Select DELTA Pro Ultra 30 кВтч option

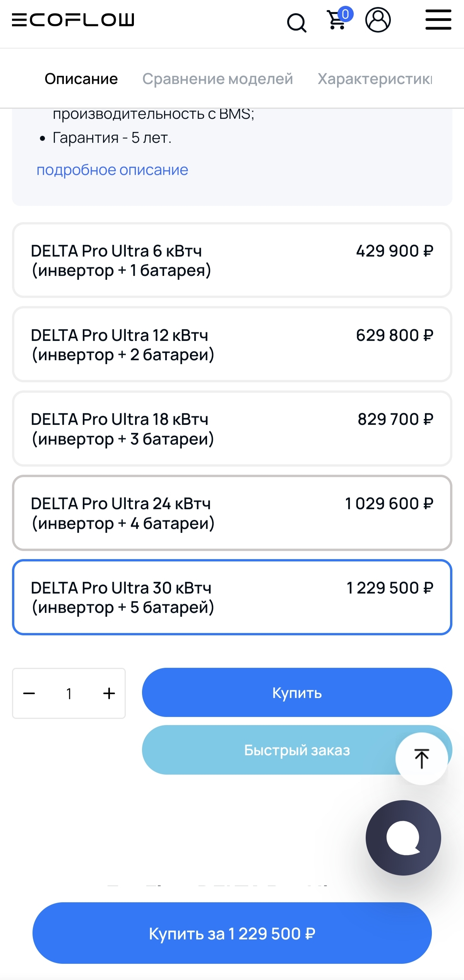point(232,597)
